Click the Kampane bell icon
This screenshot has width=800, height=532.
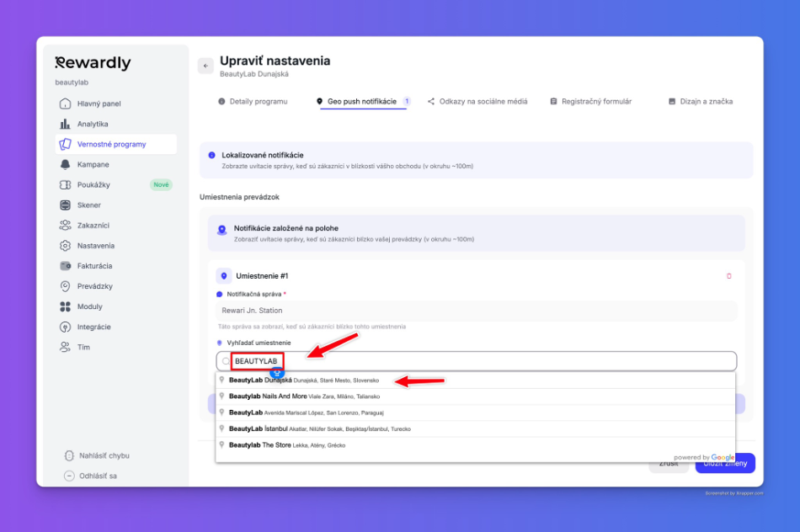pos(66,164)
